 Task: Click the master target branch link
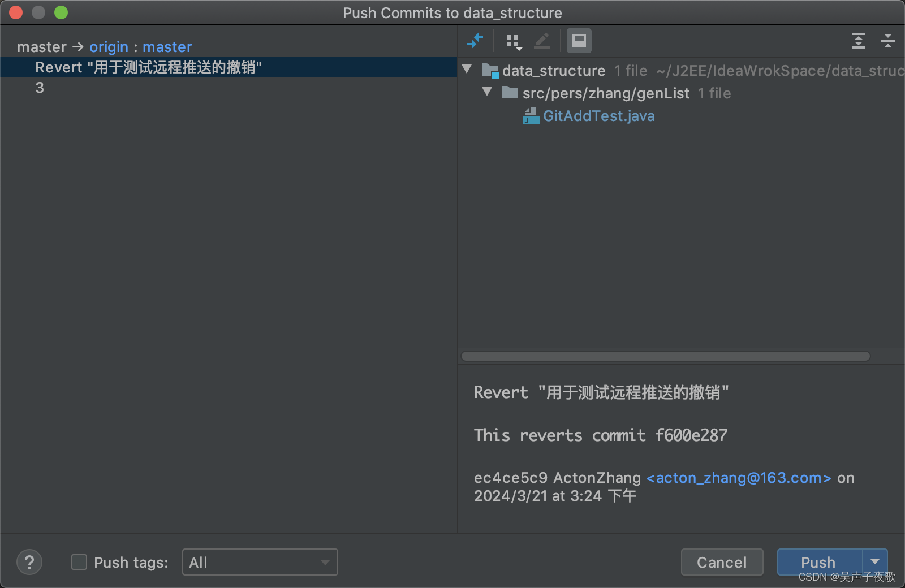pyautogui.click(x=167, y=47)
